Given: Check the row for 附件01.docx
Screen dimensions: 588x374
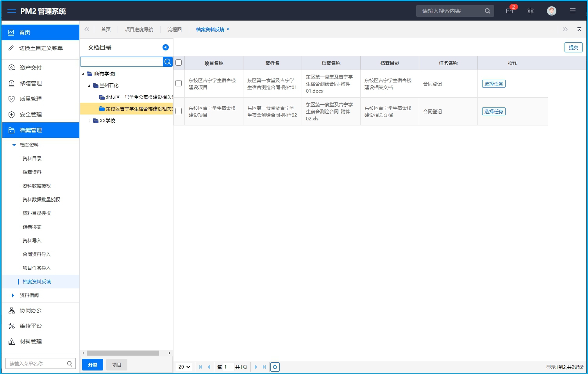Looking at the screenshot, I should [x=179, y=83].
